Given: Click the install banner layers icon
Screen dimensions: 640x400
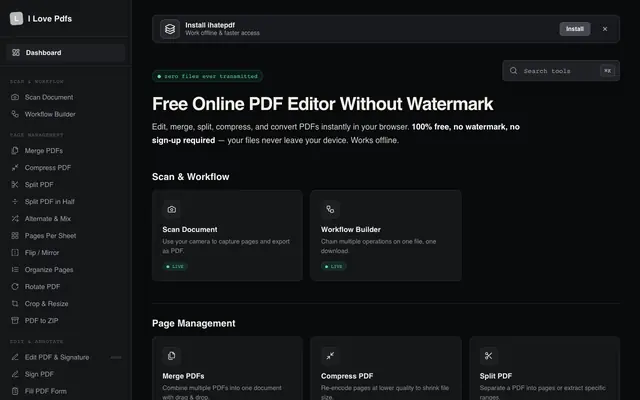Looking at the screenshot, I should click(x=170, y=29).
